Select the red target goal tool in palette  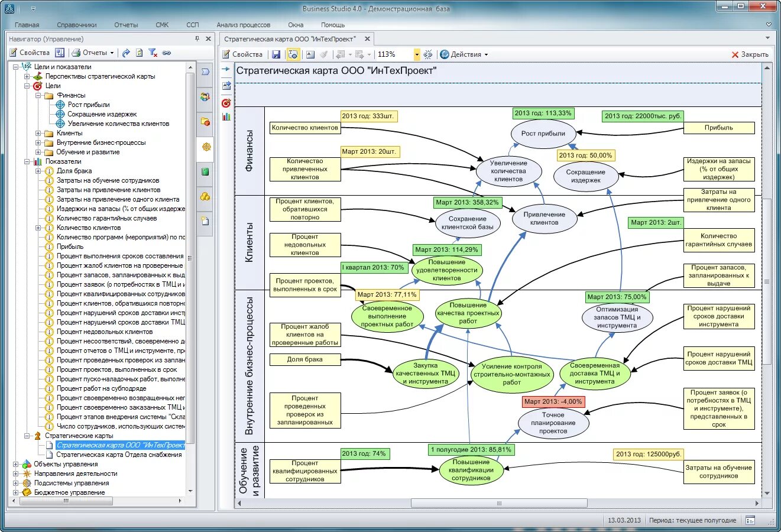pos(226,103)
